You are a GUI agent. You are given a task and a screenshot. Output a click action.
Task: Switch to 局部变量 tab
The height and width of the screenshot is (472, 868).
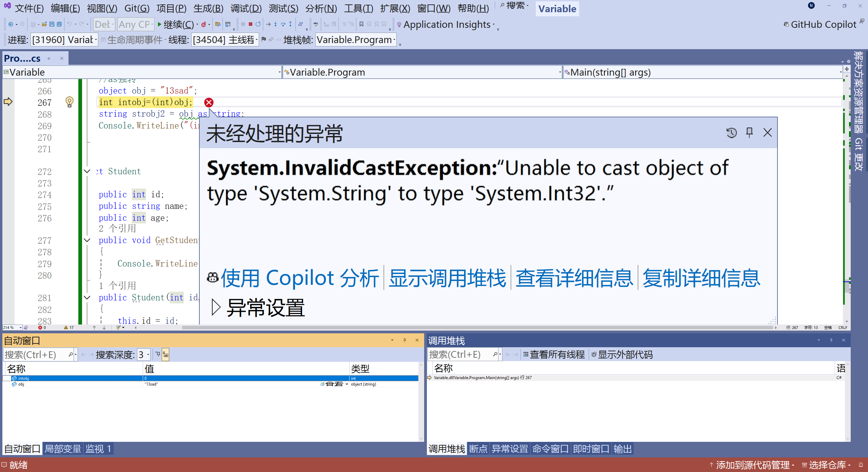point(63,449)
